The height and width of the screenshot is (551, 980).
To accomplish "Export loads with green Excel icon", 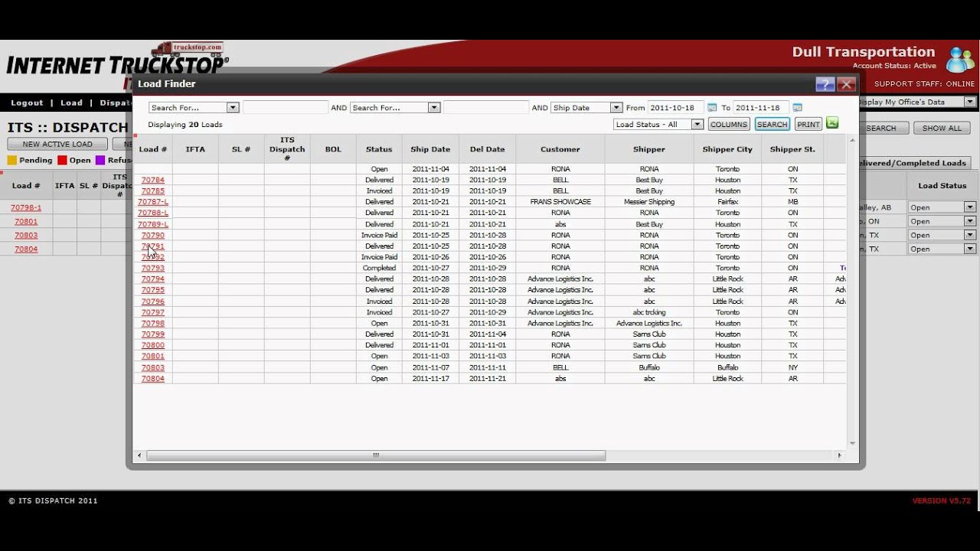I will 832,123.
